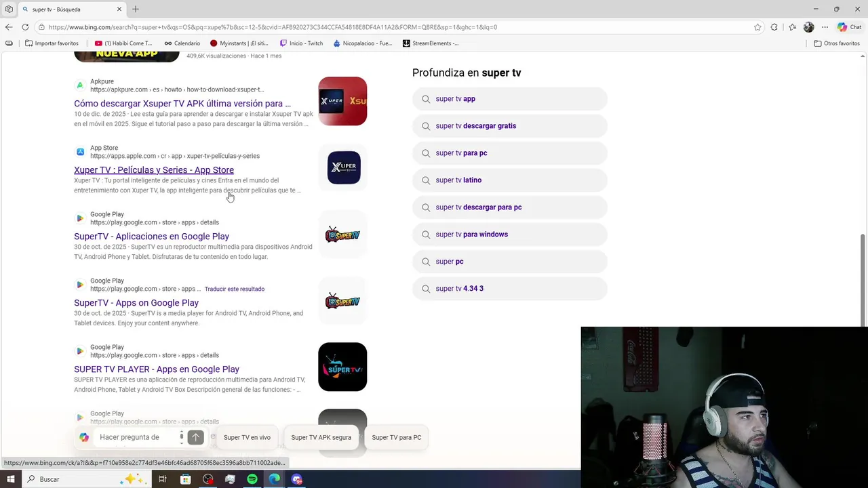Select 'Super TV en vivo' chip
868x488 pixels.
coord(247,437)
